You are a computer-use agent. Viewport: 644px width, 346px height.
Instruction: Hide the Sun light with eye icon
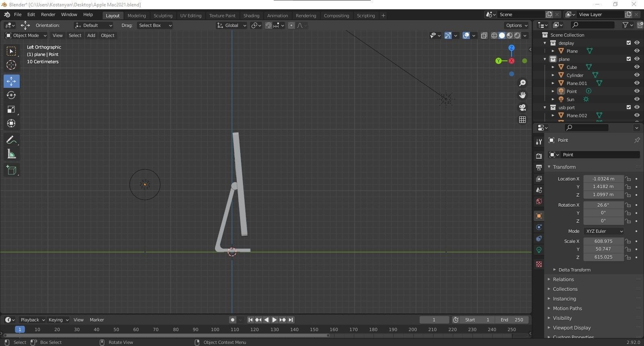click(637, 99)
